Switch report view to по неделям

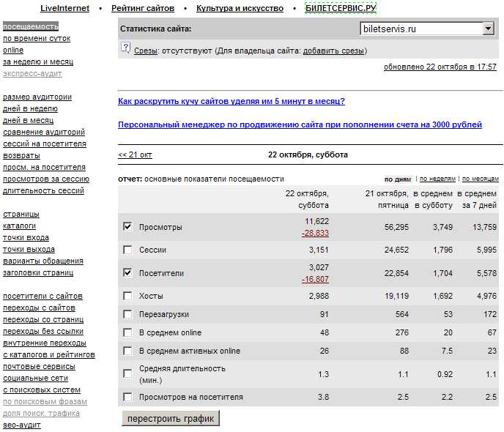(437, 179)
